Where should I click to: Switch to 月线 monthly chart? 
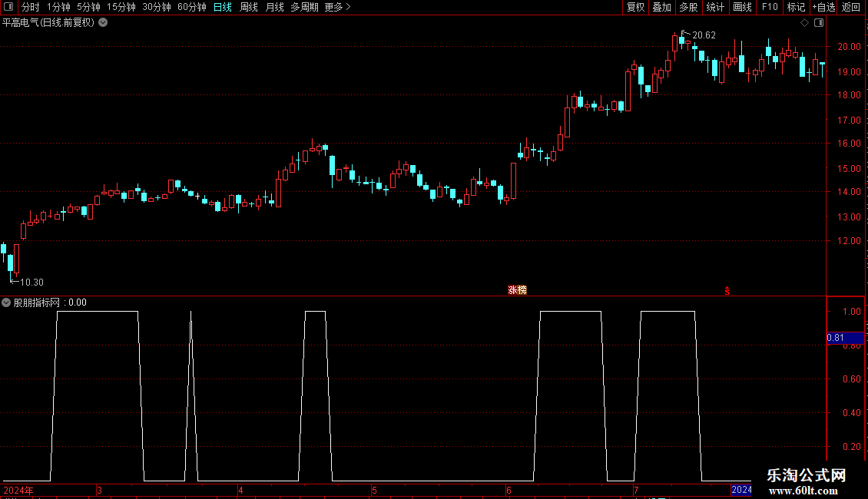tap(274, 7)
